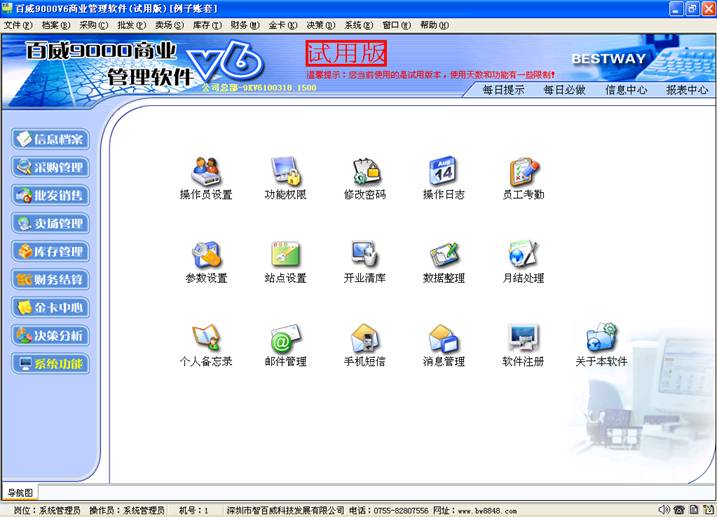Open 个人备忘录 personal memo icon
717x517 pixels.
pyautogui.click(x=206, y=338)
